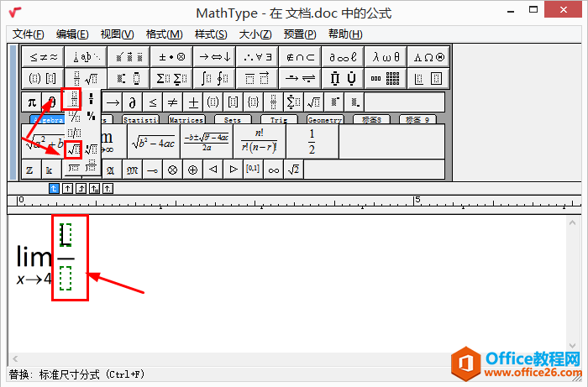Image resolution: width=588 pixels, height=387 pixels.
Task: Insert the circled plus symbol
Action: [x=192, y=170]
